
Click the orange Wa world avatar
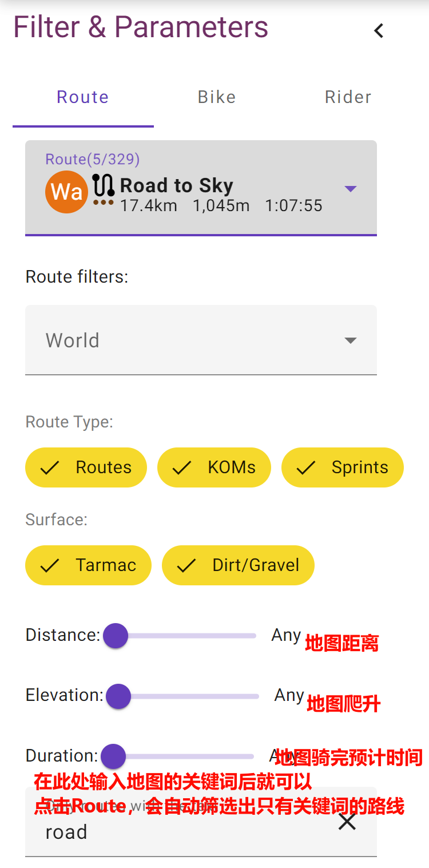[x=66, y=192]
